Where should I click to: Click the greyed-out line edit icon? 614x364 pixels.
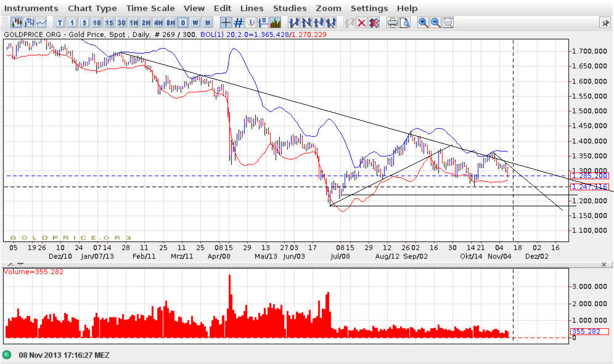pyautogui.click(x=350, y=23)
